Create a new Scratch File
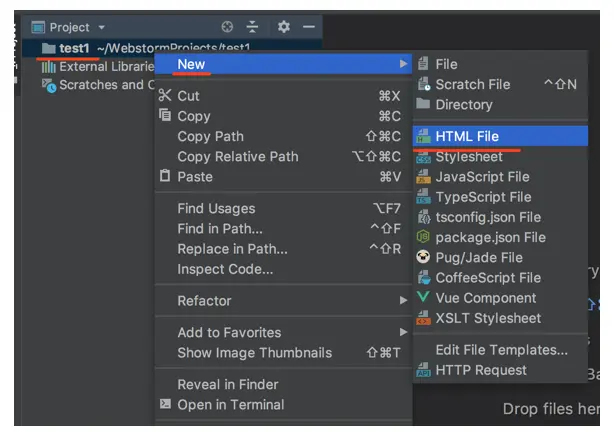This screenshot has height=432, width=614. [500, 85]
